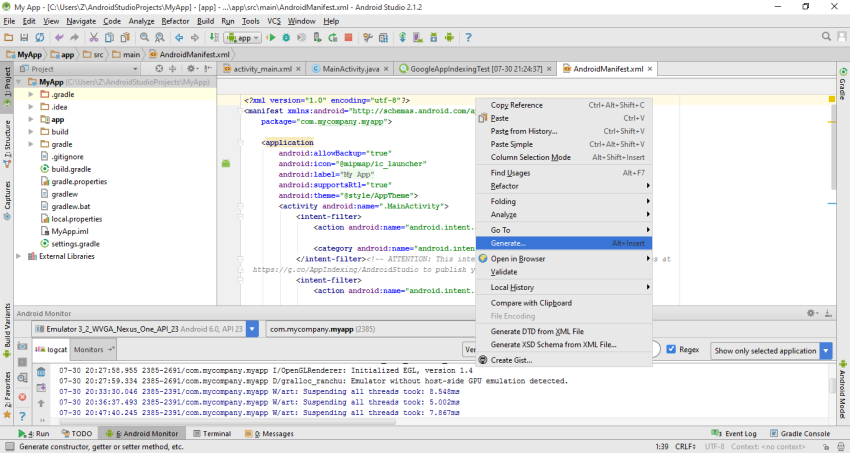850x453 pixels.
Task: Click Create Gist... menu entry
Action: click(564, 360)
